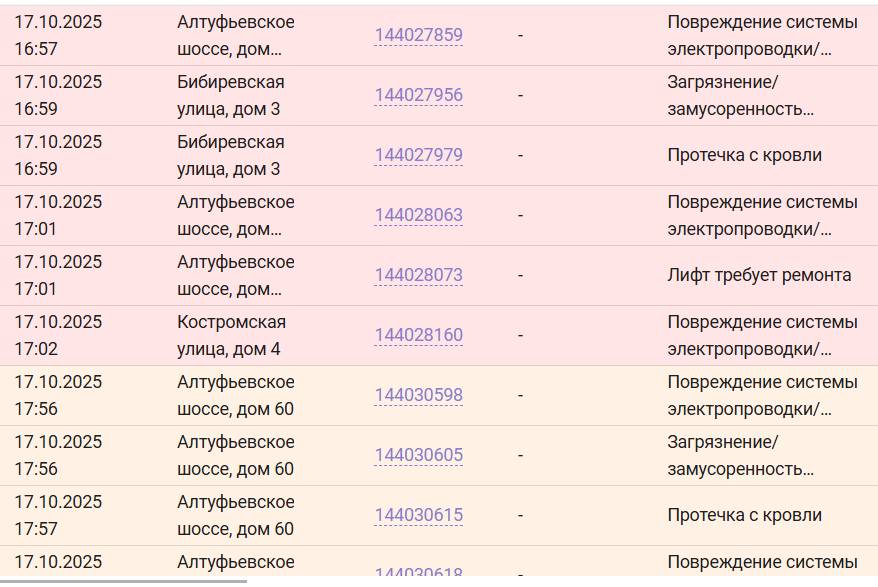
Task: Follow link 144030615
Action: [x=418, y=516]
